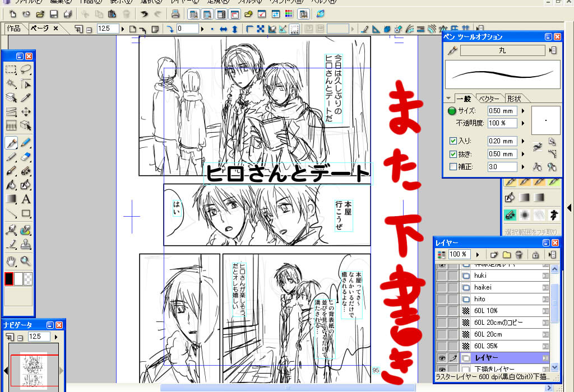Choose the eyedropper tool

click(x=26, y=97)
